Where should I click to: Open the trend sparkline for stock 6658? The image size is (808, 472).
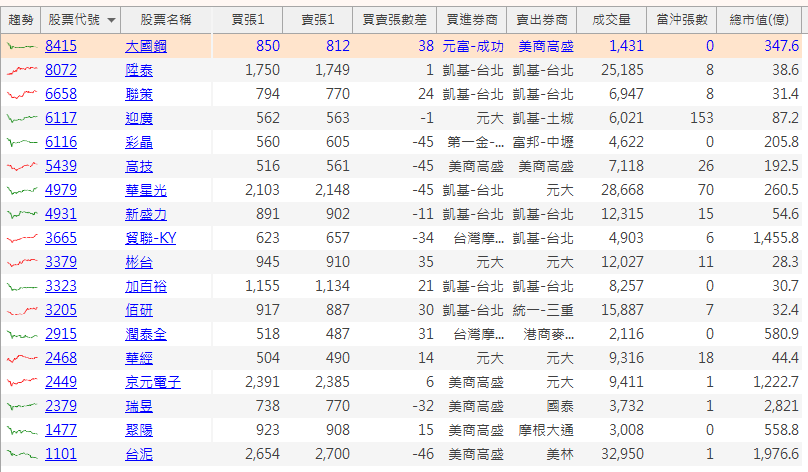pos(22,95)
